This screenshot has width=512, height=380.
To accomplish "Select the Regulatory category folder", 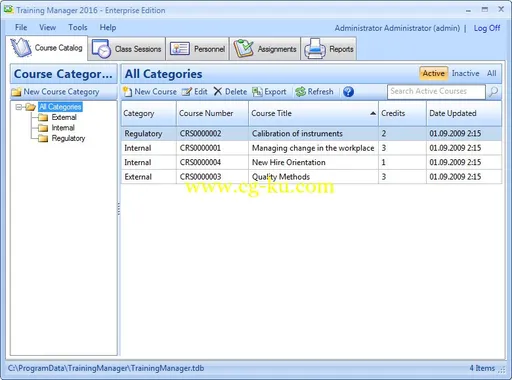I will click(x=68, y=138).
